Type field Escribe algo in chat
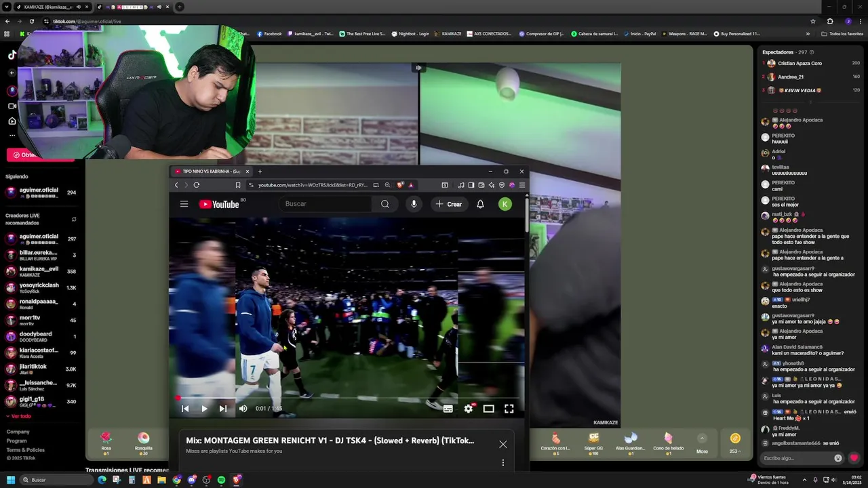 click(x=797, y=458)
